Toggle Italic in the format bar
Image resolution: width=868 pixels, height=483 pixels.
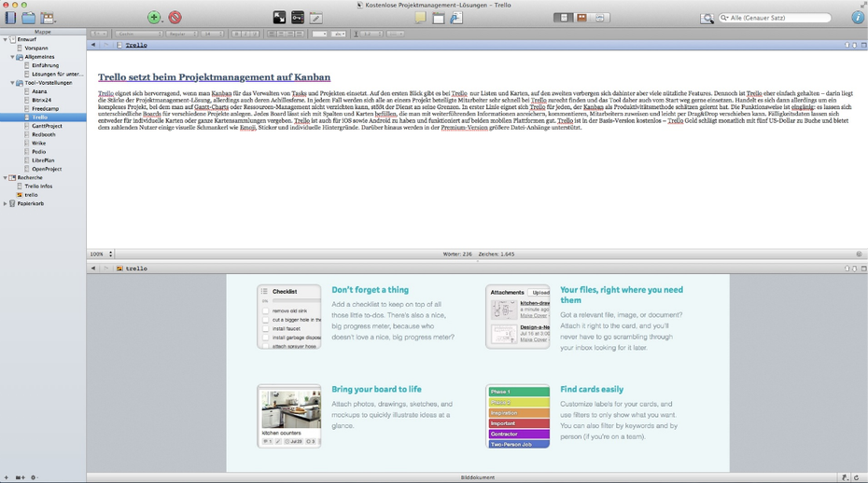click(x=245, y=34)
